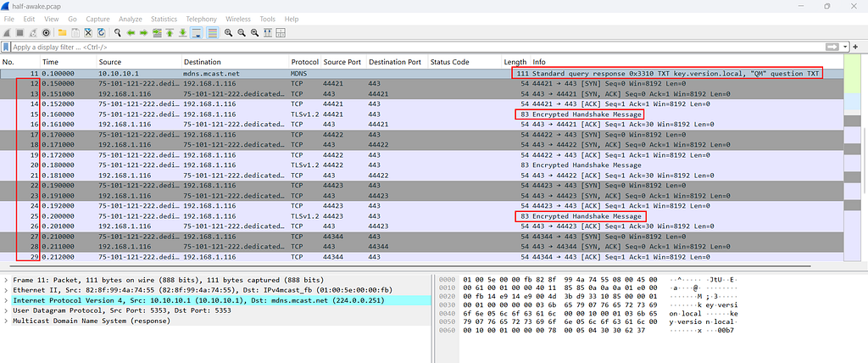Open display filter history dropdown
The image size is (868, 363).
click(847, 47)
